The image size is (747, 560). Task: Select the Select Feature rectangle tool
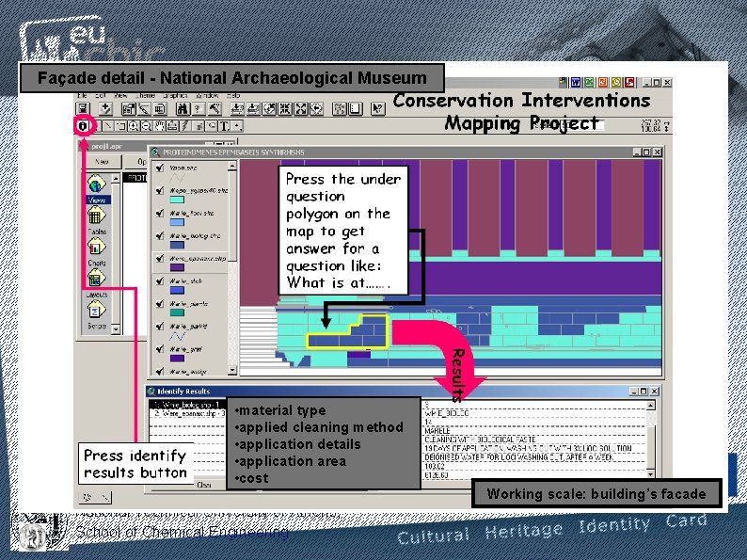121,126
